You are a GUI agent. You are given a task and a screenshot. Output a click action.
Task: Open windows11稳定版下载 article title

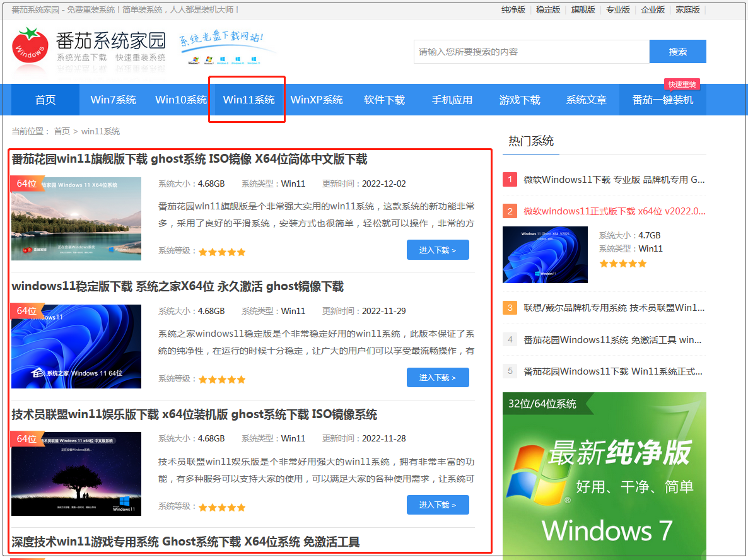click(x=177, y=287)
